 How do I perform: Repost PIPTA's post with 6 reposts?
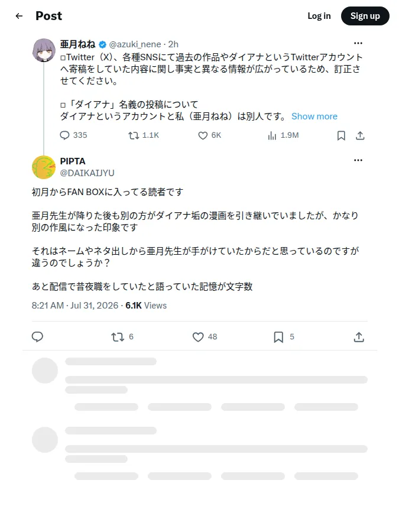tap(118, 337)
